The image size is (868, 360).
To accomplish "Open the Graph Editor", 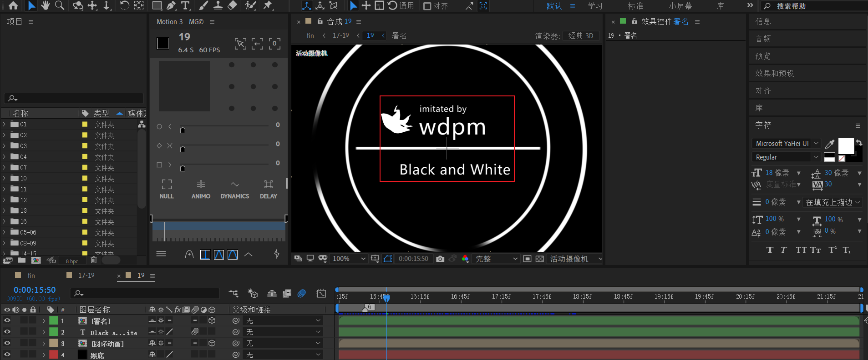I will pyautogui.click(x=321, y=294).
